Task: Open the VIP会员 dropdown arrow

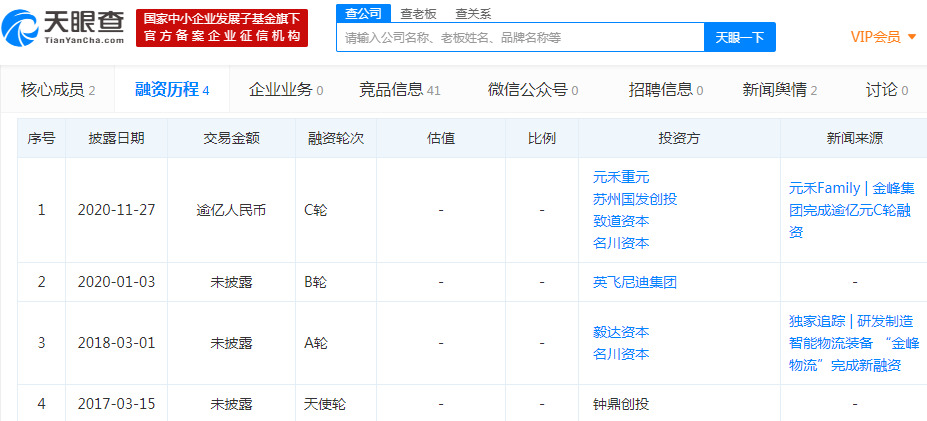Action: click(912, 37)
